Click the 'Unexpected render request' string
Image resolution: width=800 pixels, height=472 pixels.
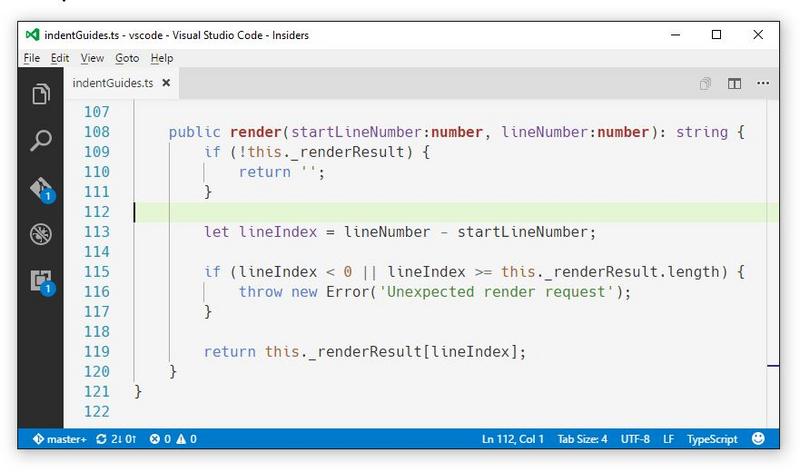497,292
